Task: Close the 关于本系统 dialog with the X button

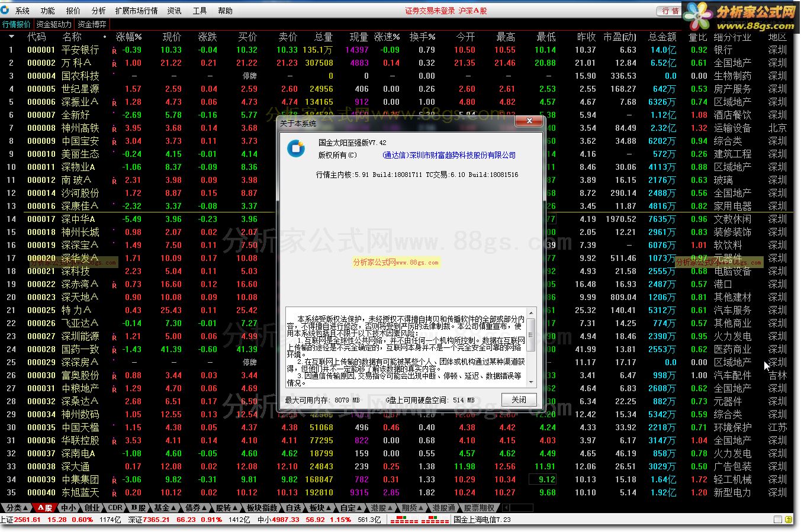Action: point(529,121)
